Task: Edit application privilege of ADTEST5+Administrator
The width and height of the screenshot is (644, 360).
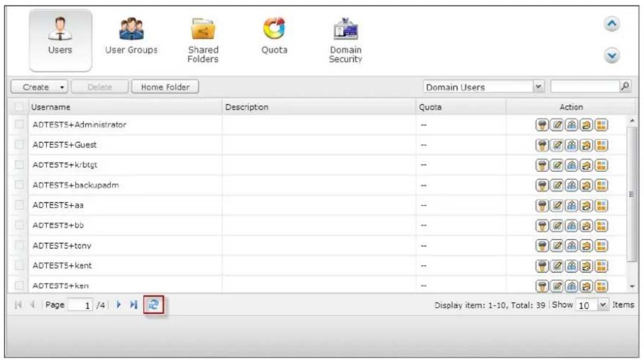Action: (601, 125)
